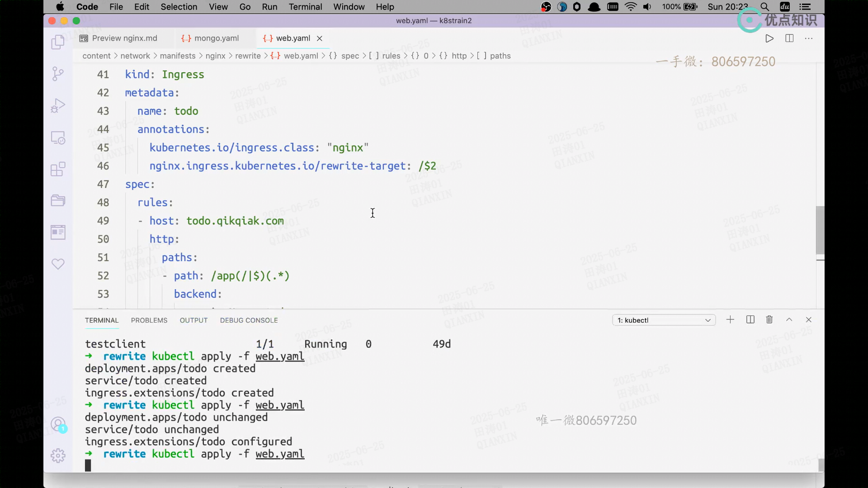Split the terminal panel
This screenshot has height=488, width=868.
750,320
